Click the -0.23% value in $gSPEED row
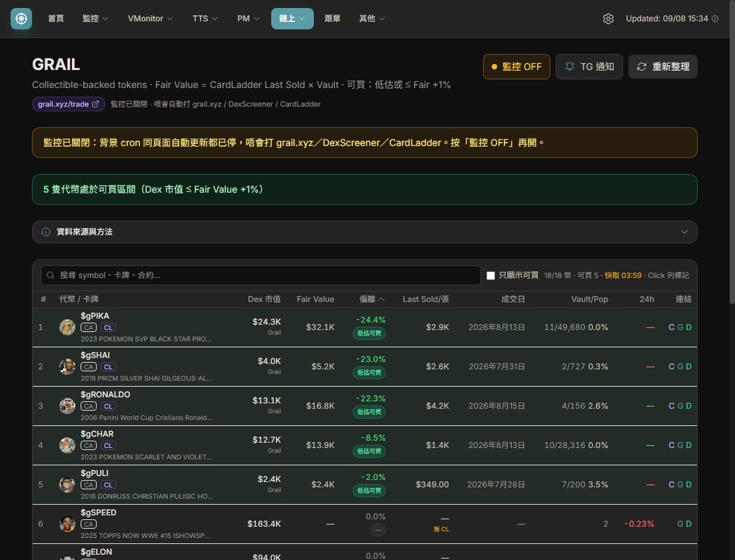This screenshot has height=560, width=735. [x=639, y=524]
